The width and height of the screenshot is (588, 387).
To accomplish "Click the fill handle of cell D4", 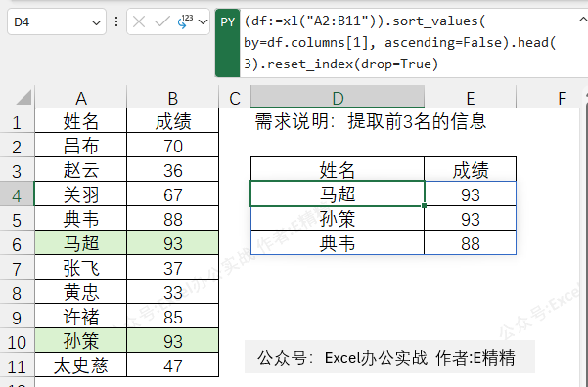I will 425,205.
